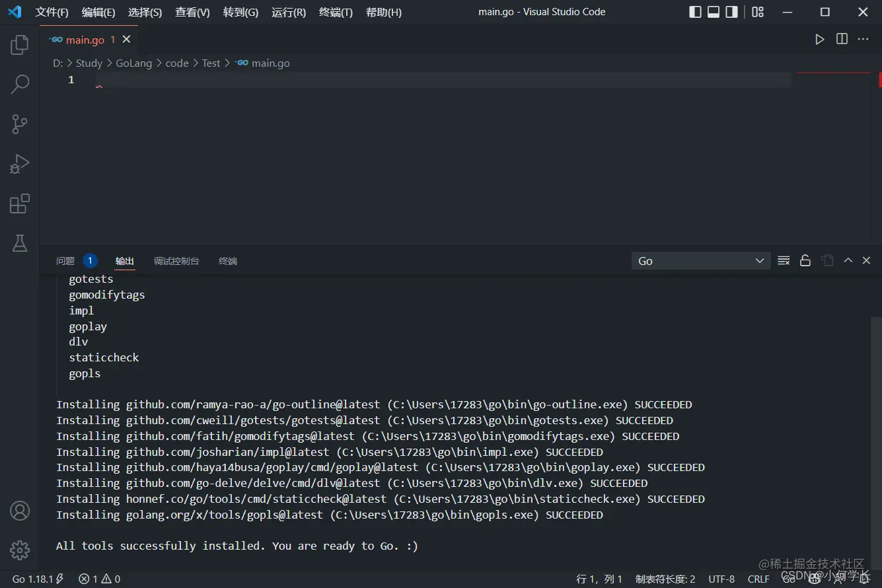Switch to the 终端 panel tab

[x=228, y=261]
